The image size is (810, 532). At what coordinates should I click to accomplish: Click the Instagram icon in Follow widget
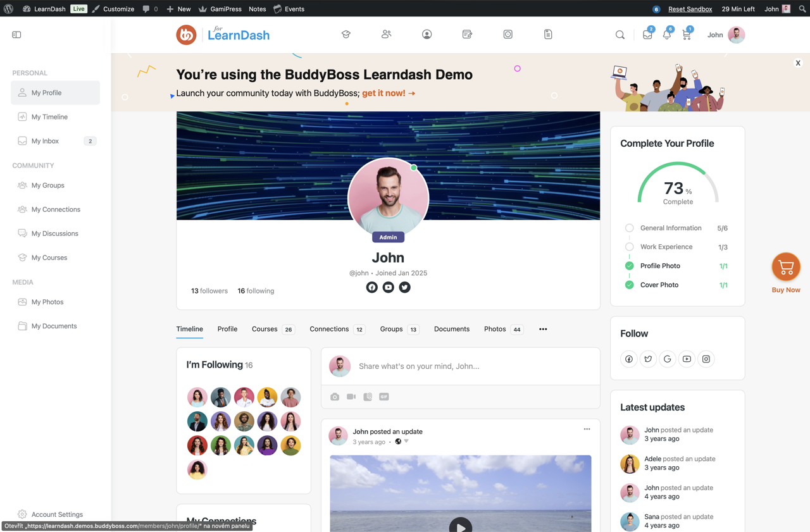click(x=706, y=359)
